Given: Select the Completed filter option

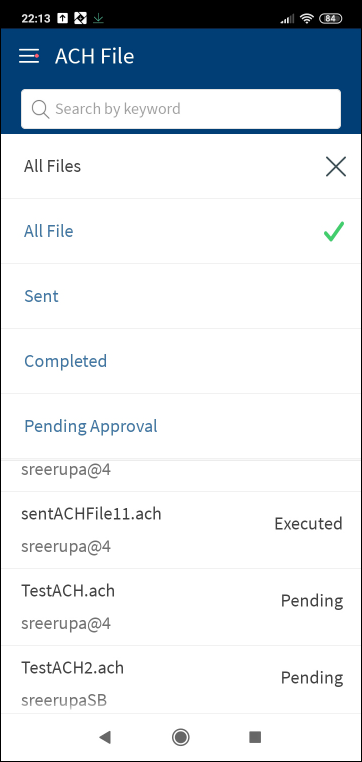Looking at the screenshot, I should [181, 361].
